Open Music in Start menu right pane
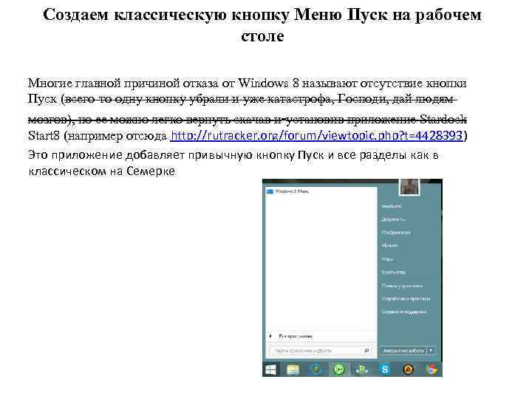Viewport: 532px width, 399px height. coord(389,245)
